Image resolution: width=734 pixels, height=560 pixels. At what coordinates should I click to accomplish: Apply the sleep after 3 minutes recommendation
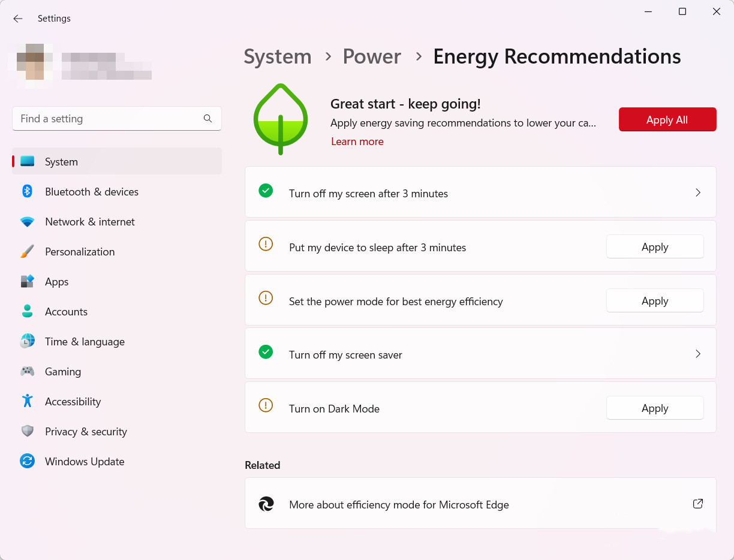(654, 247)
